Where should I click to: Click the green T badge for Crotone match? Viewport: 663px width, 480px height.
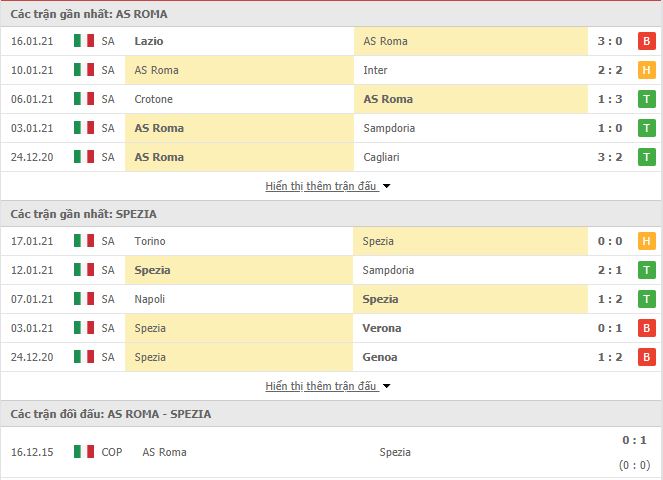click(647, 99)
